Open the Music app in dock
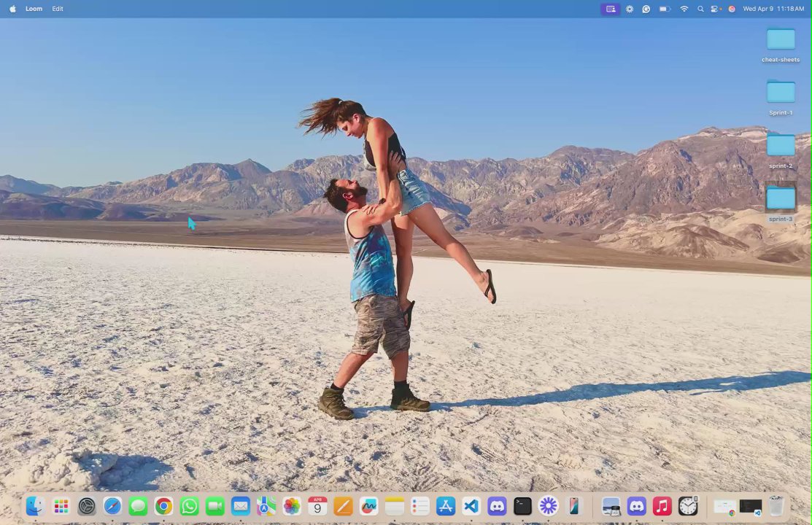The height and width of the screenshot is (525, 812). tap(662, 506)
